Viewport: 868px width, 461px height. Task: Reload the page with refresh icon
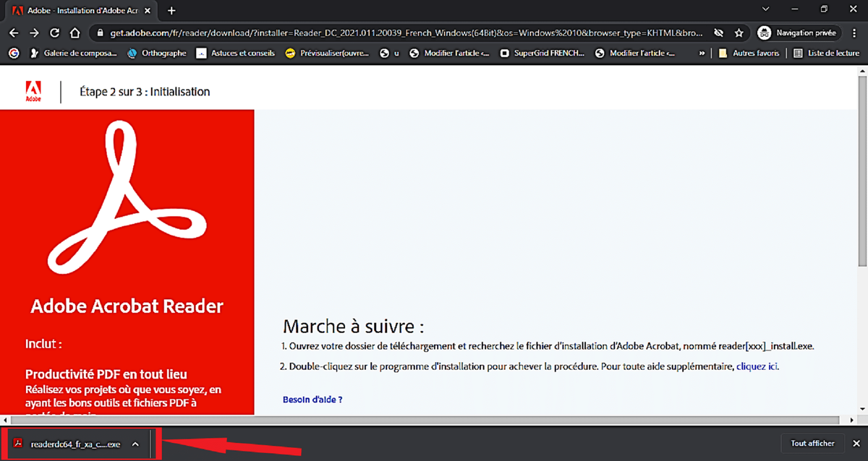click(54, 33)
